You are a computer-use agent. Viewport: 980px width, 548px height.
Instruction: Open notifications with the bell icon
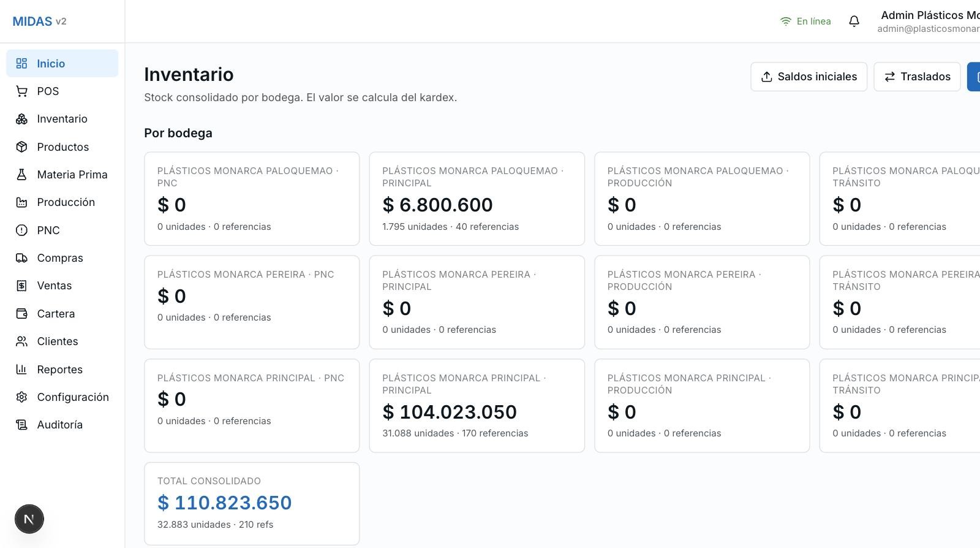pos(854,21)
